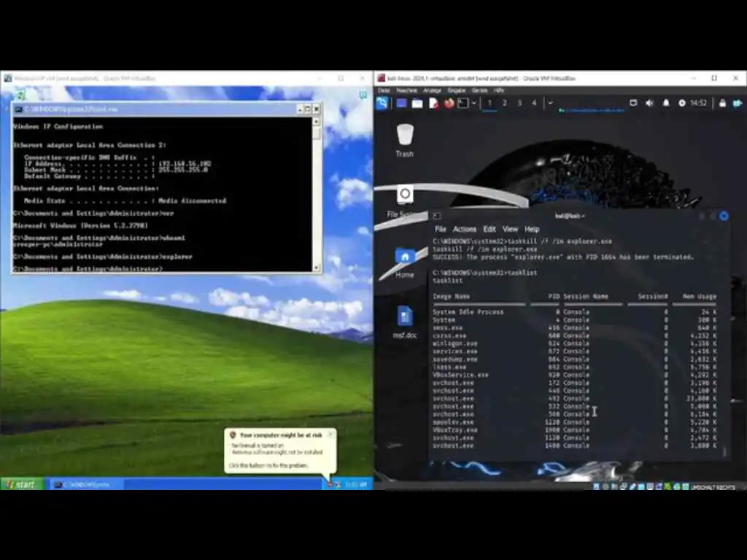Screen dimensions: 747x560
Task: Open the Hilfe menu in VirtualBox
Action: pyautogui.click(x=499, y=90)
